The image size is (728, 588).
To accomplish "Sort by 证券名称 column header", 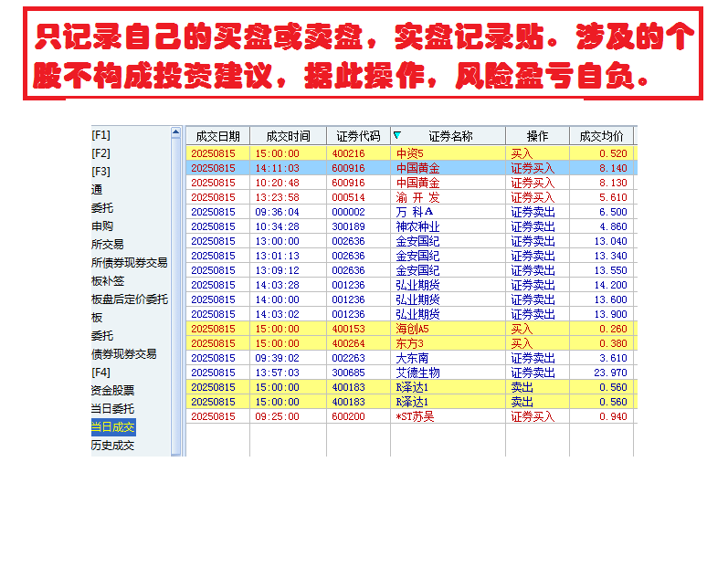I will (x=450, y=136).
